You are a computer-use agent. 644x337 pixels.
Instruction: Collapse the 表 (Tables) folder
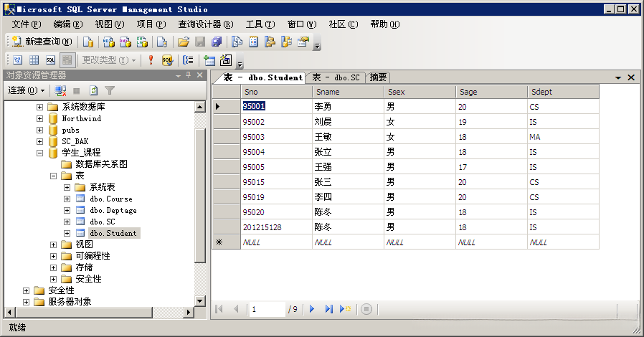53,176
